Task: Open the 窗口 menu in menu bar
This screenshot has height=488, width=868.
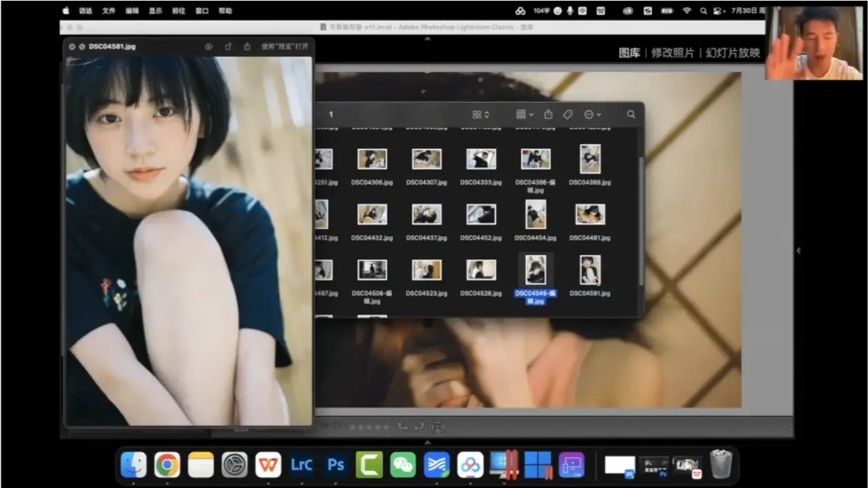Action: pyautogui.click(x=202, y=11)
